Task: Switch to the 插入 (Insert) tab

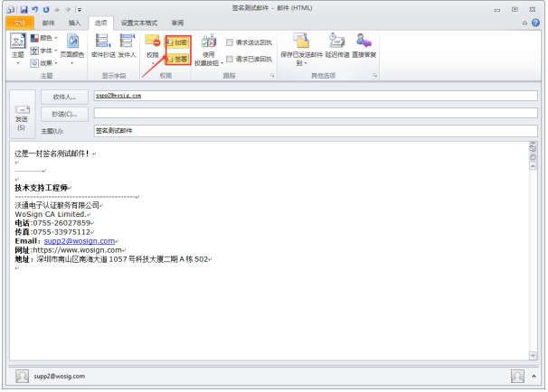Action: [74, 22]
